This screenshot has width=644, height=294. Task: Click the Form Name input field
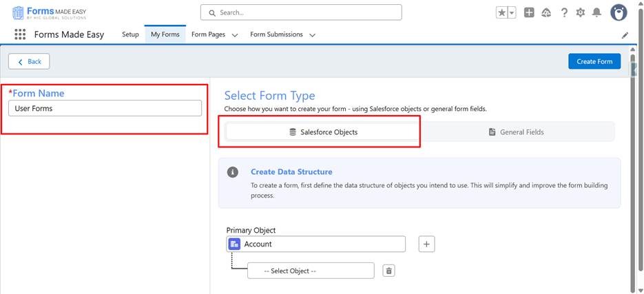[105, 108]
